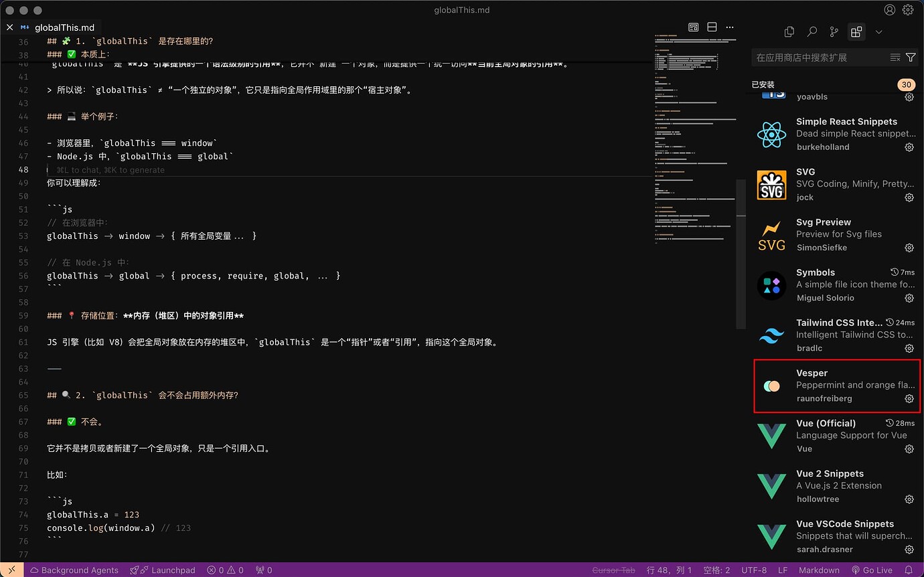The height and width of the screenshot is (577, 924).
Task: Open Launchpad in status bar
Action: tap(163, 570)
